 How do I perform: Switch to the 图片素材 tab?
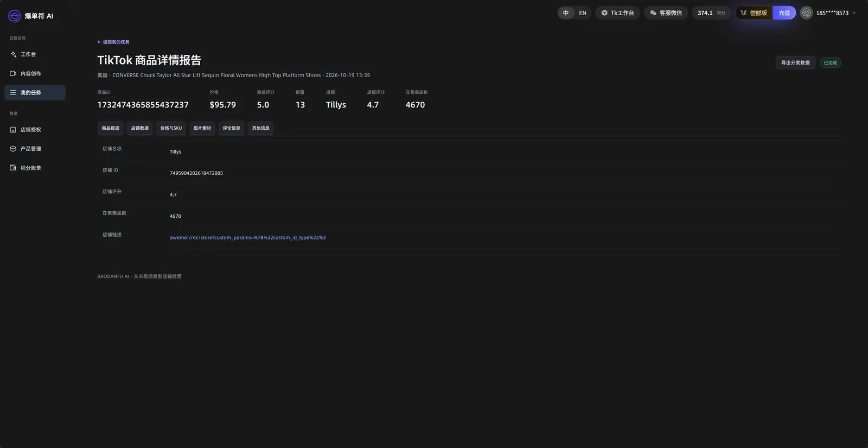tap(202, 128)
